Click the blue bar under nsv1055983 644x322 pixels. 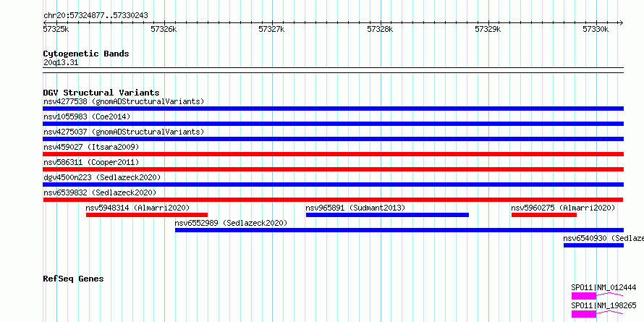click(x=333, y=124)
